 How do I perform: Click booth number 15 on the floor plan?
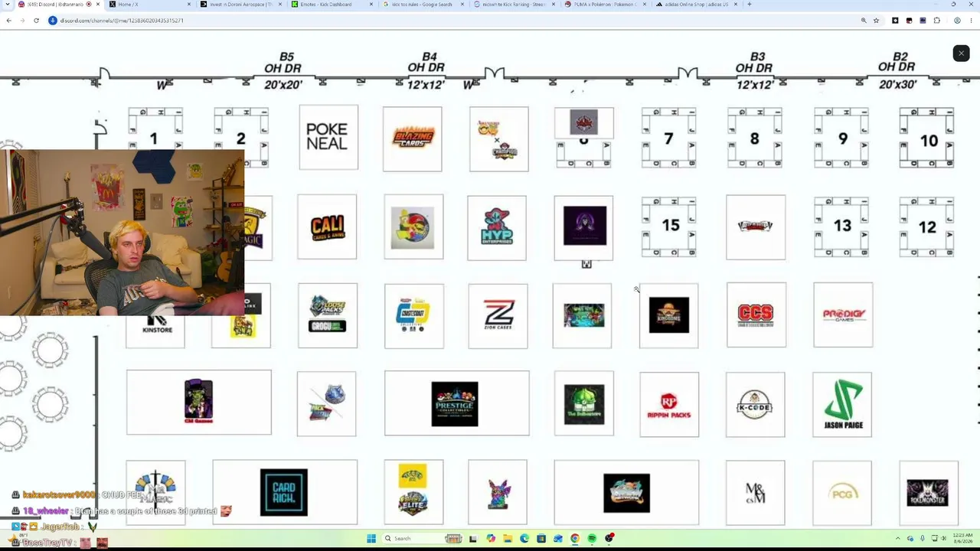(670, 227)
